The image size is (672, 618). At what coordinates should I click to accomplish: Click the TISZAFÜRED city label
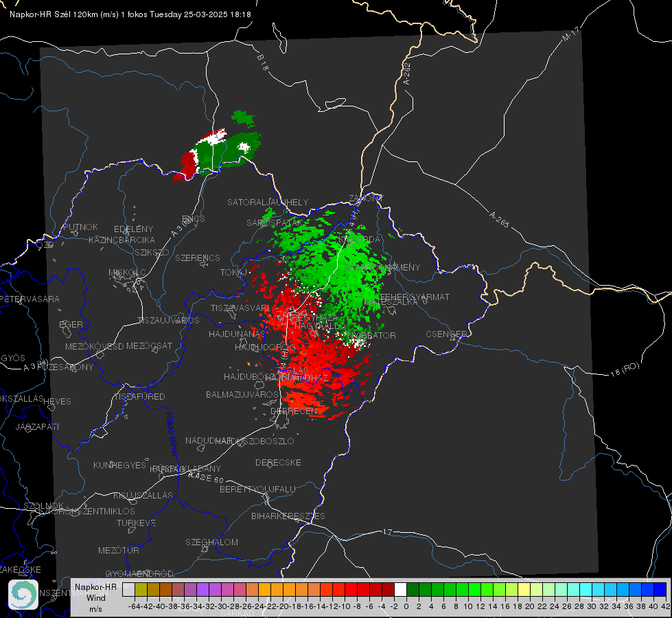[x=139, y=397]
